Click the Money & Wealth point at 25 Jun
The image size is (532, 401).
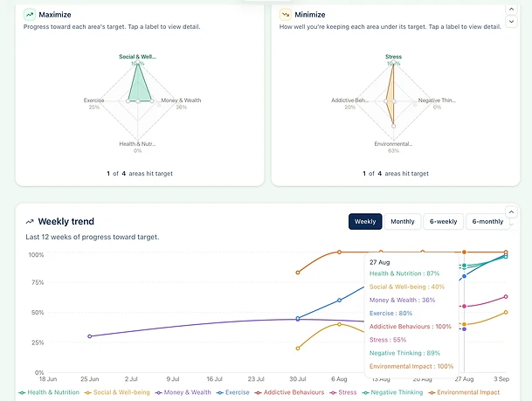click(90, 336)
